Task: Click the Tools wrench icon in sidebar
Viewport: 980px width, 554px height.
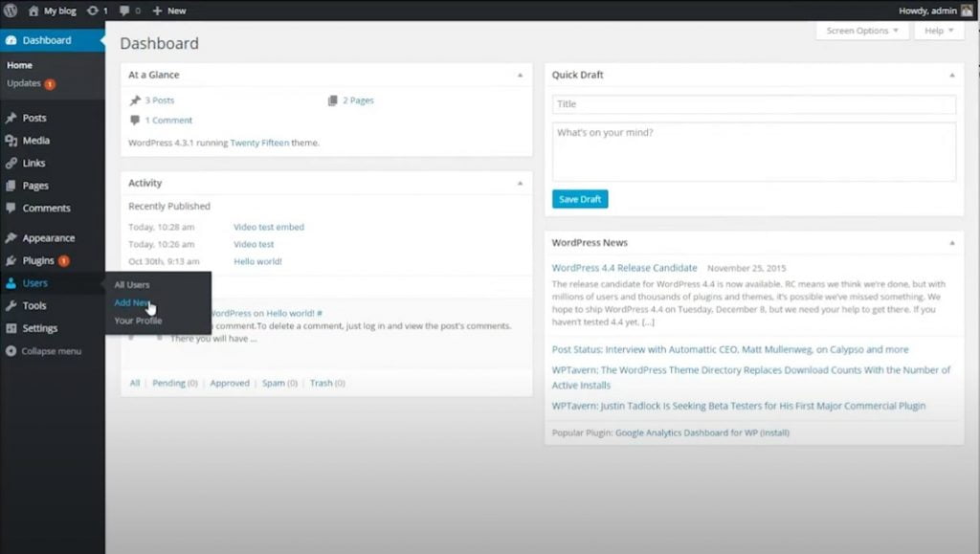Action: [11, 306]
